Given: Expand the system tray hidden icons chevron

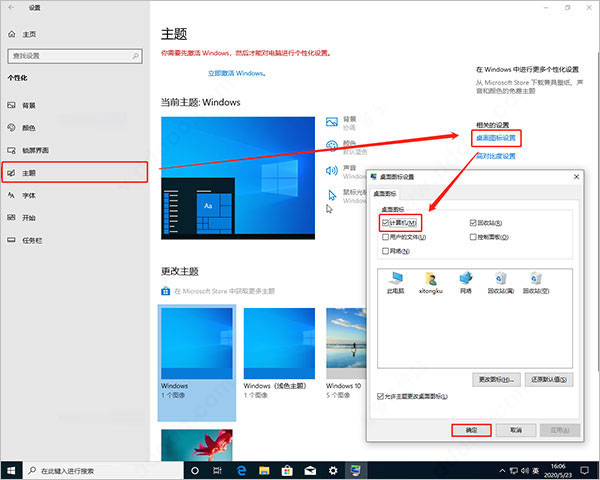Looking at the screenshot, I should (x=502, y=470).
